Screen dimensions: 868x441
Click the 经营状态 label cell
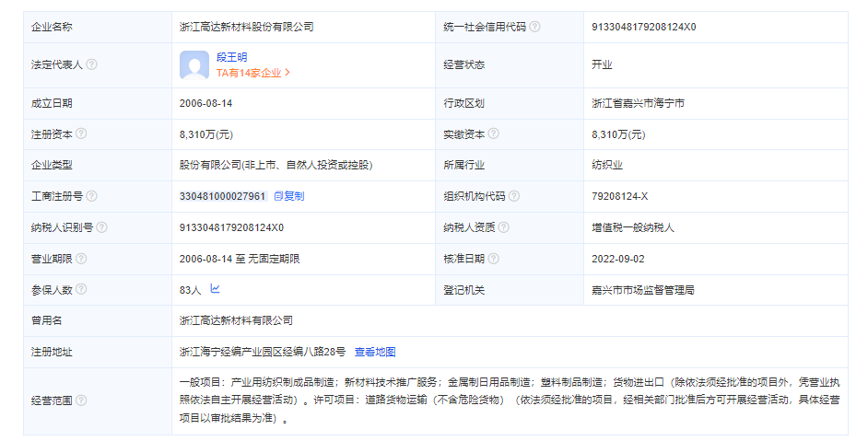(x=510, y=64)
